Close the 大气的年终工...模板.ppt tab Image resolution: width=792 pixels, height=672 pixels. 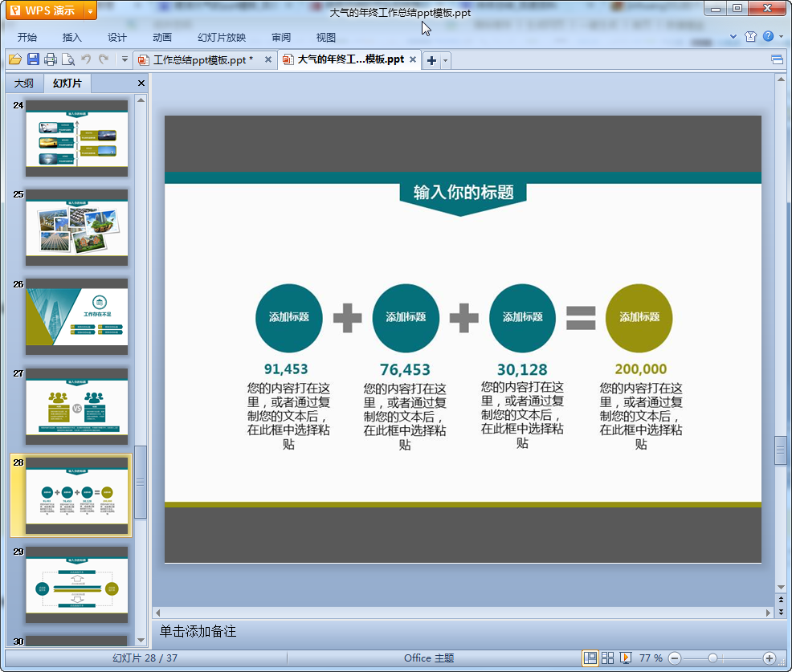click(413, 59)
